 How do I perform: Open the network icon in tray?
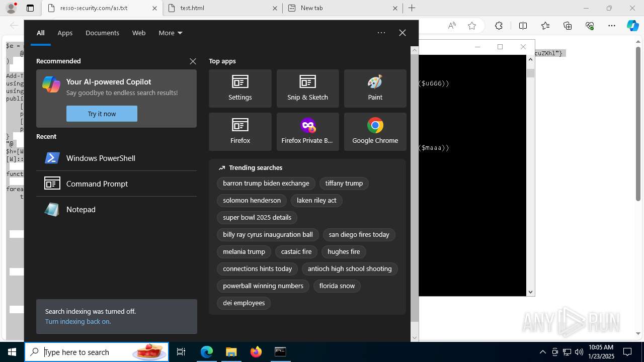pos(567,352)
